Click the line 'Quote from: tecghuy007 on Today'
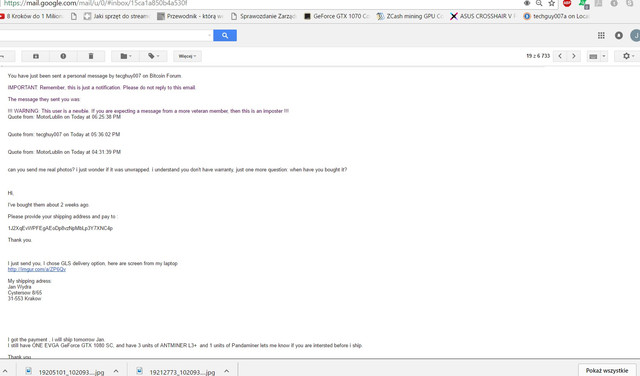This screenshot has width=640, height=376. (x=64, y=134)
